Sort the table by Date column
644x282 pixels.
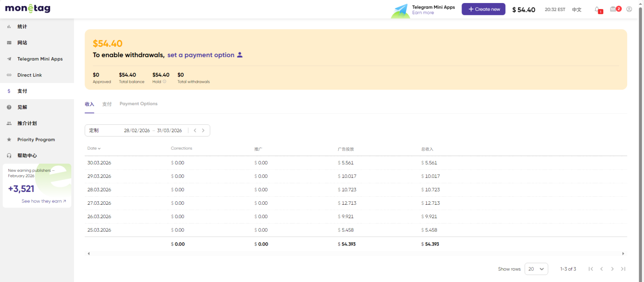tap(94, 149)
